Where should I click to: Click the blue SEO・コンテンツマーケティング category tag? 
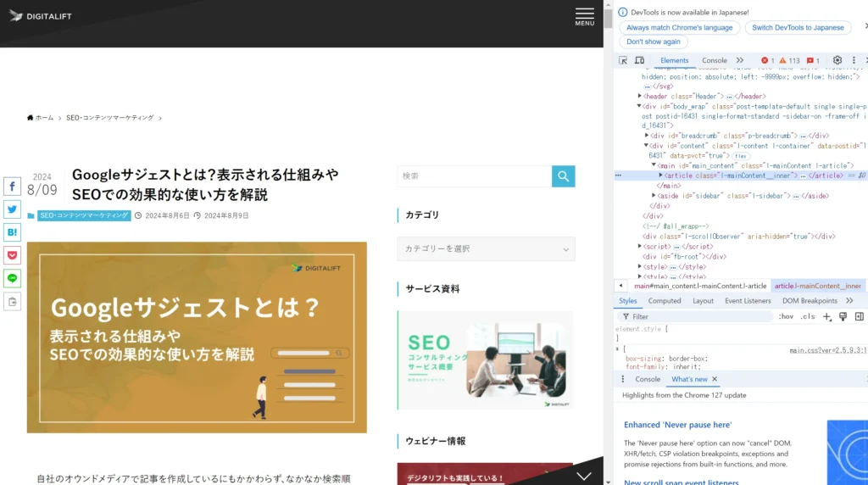[x=84, y=215]
